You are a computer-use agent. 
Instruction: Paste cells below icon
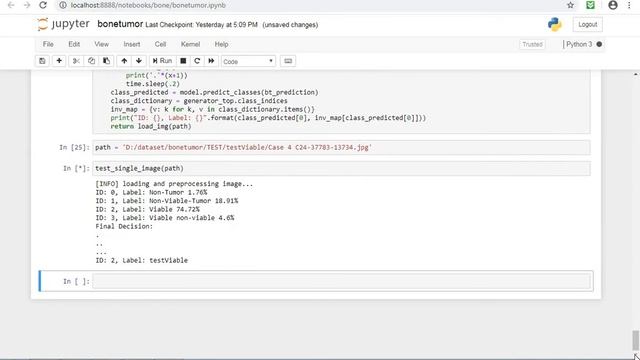pyautogui.click(x=107, y=61)
